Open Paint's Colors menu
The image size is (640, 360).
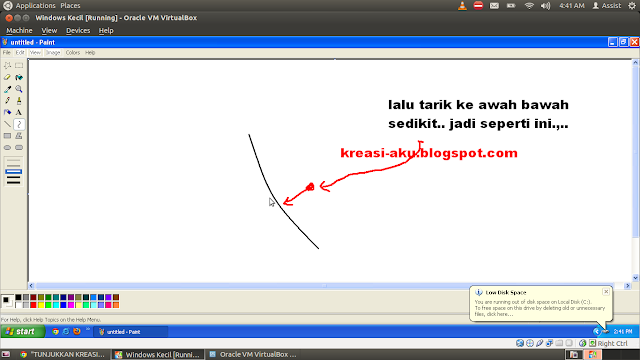(73, 53)
